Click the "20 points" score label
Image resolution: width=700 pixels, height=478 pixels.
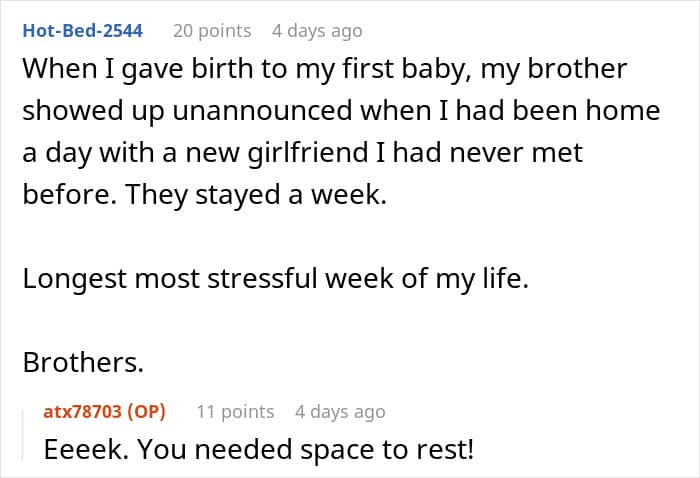click(x=212, y=31)
